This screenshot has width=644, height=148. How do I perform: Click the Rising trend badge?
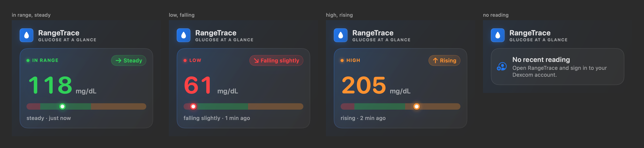[444, 61]
